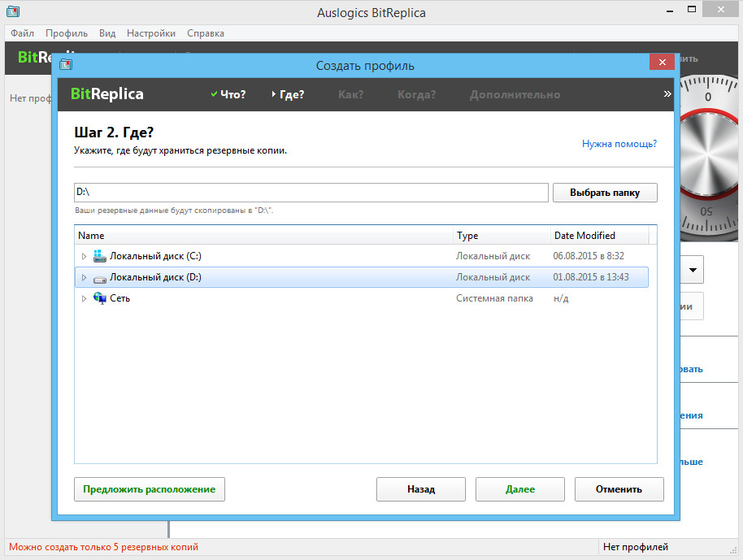Screen dimensions: 743x560
Task: Click the date 06.08.2015 в 8:32
Action: pyautogui.click(x=588, y=256)
